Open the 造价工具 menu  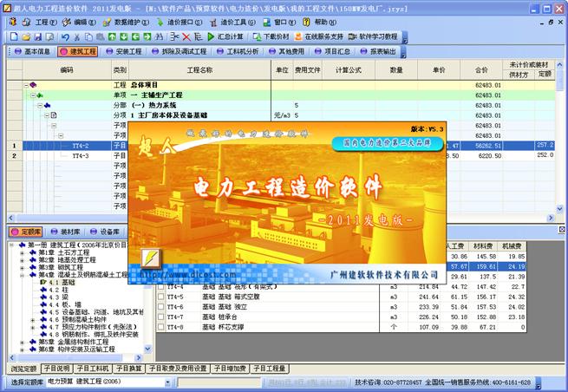(233, 23)
